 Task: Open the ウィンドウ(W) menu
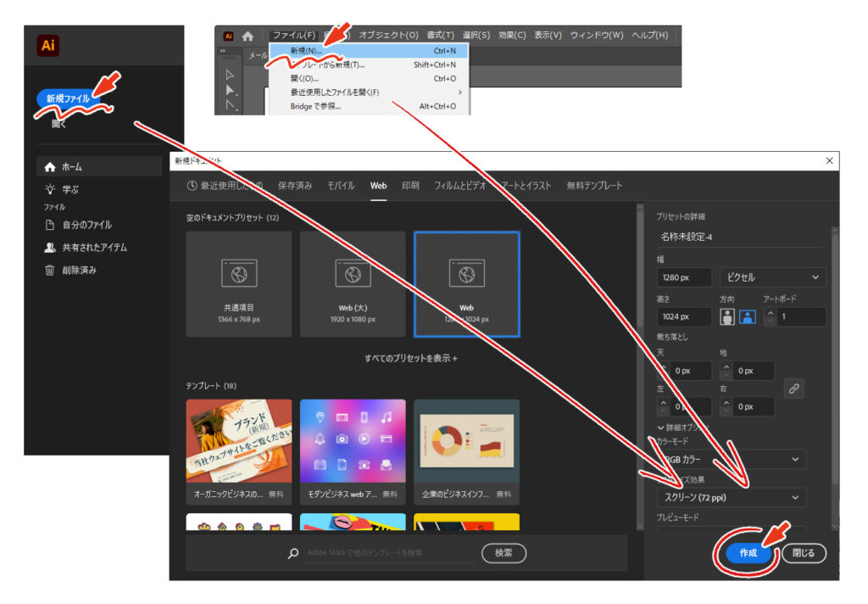pos(597,35)
